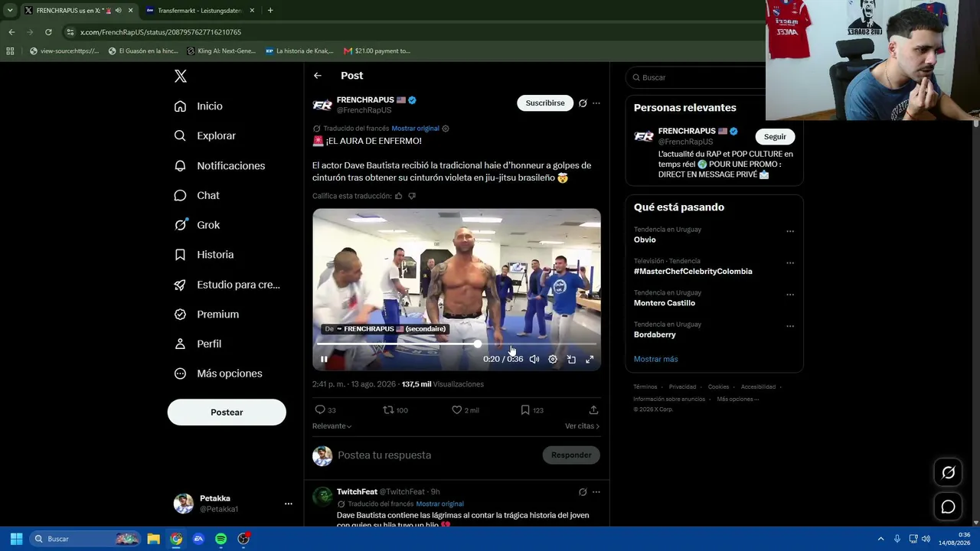Click Mostrar original on TwitchFeat reply

tap(440, 504)
